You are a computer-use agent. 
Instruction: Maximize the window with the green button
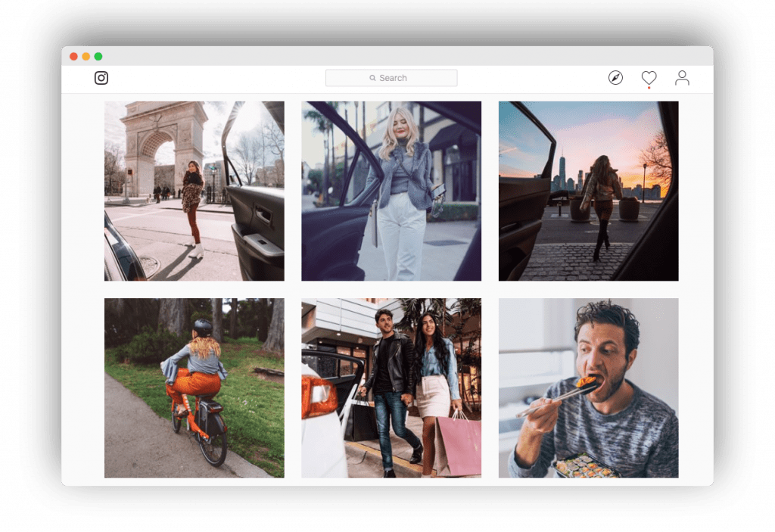(98, 56)
